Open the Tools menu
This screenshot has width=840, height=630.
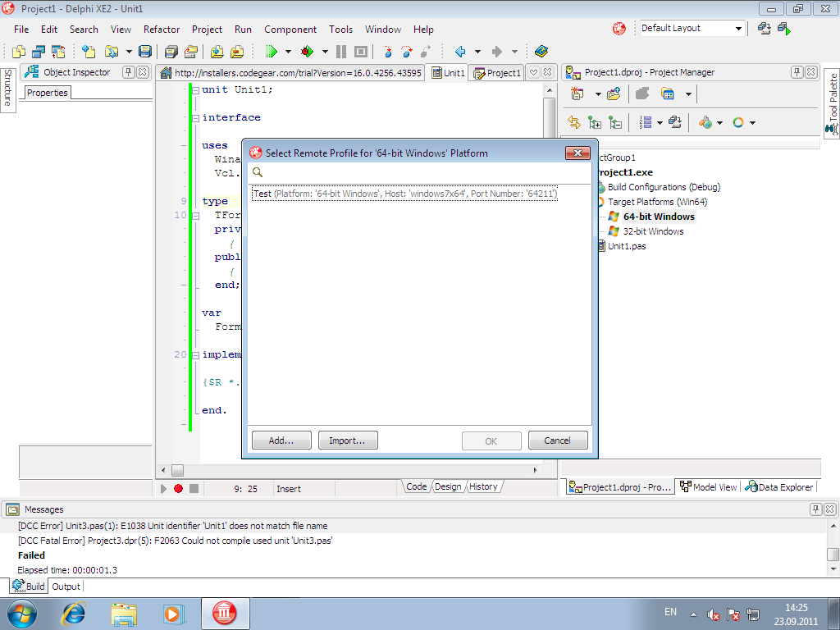click(x=340, y=30)
